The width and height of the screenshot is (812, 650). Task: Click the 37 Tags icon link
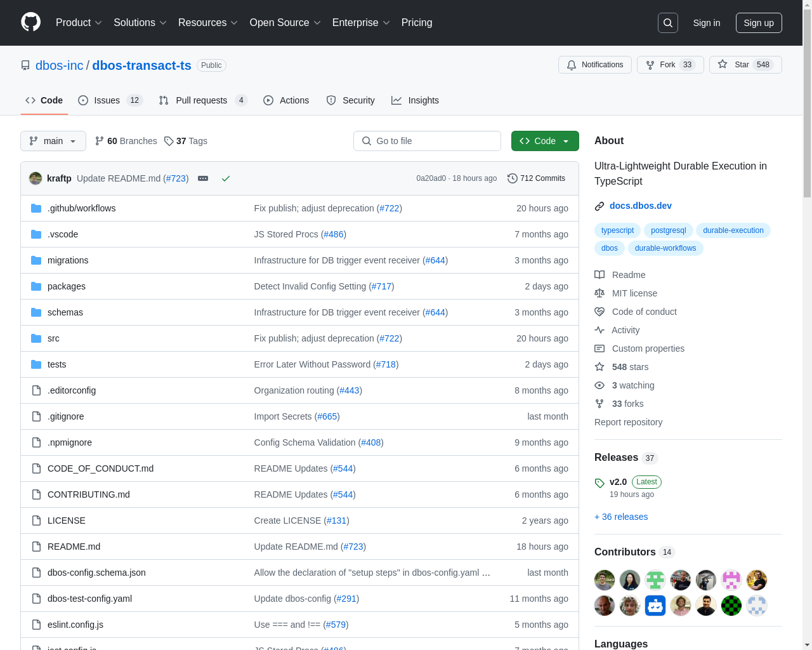click(169, 141)
